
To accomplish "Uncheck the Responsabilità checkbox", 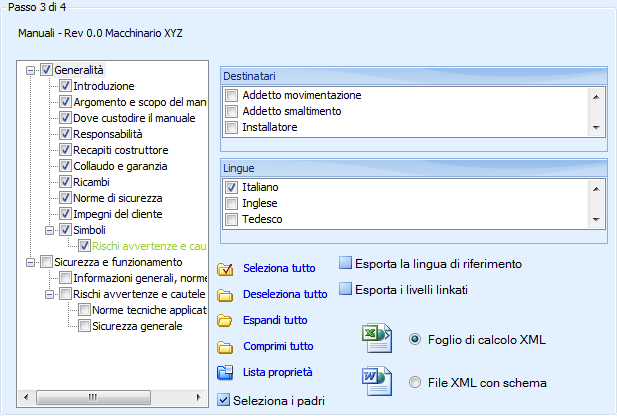I will coord(65,134).
